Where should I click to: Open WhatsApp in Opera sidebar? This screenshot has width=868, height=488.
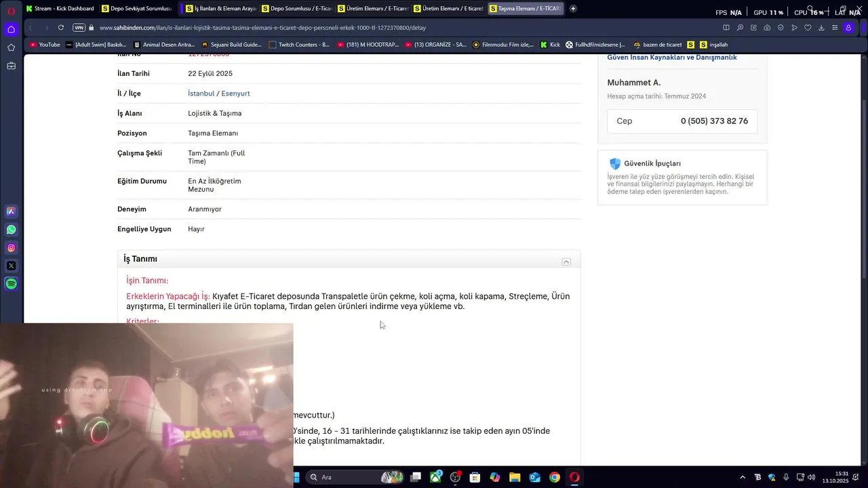coord(11,230)
